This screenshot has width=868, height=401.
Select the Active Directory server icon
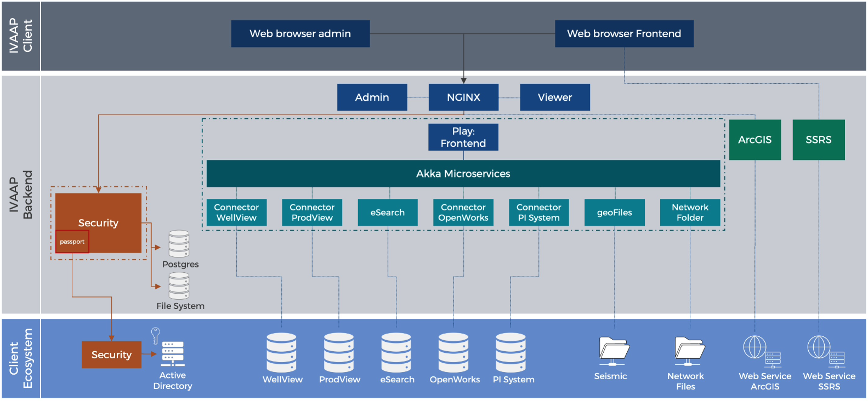(x=173, y=354)
